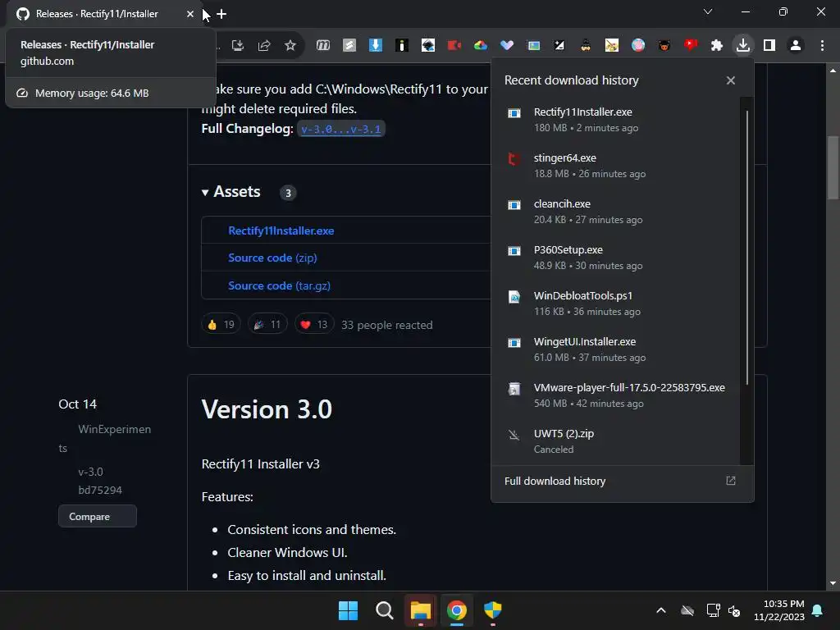The image size is (840, 630).
Task: Open File Explorer from the taskbar
Action: pyautogui.click(x=421, y=610)
